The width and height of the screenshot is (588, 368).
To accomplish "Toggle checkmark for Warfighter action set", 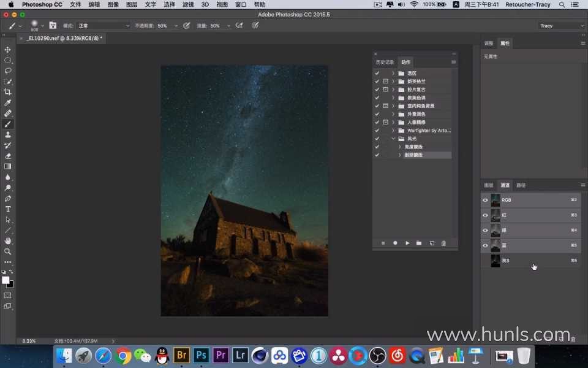I will point(377,130).
